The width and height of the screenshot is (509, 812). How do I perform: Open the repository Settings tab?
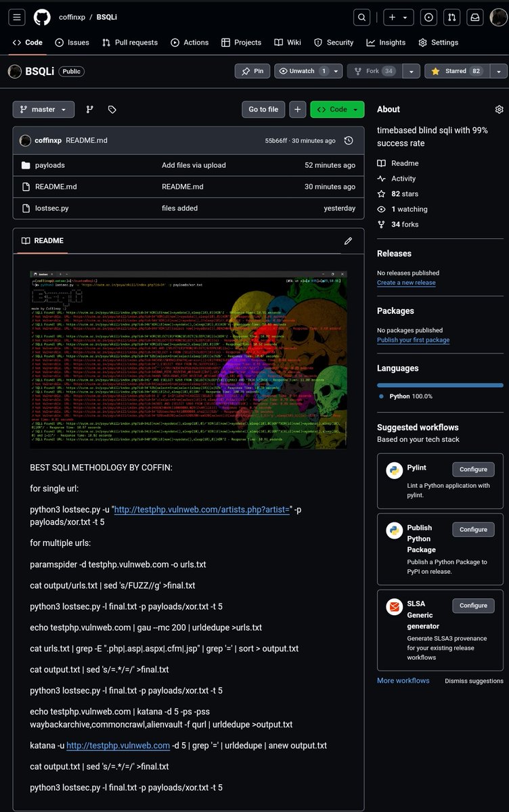click(x=439, y=42)
